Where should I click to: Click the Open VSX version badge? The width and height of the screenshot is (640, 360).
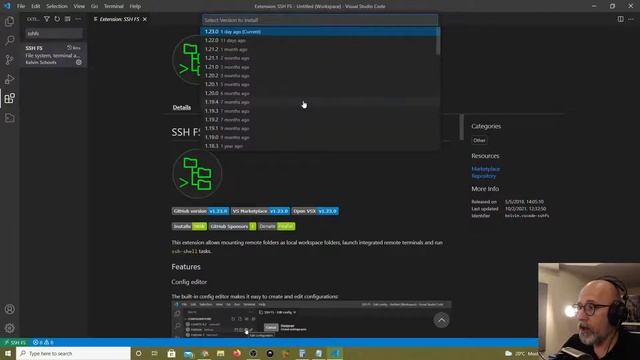315,211
